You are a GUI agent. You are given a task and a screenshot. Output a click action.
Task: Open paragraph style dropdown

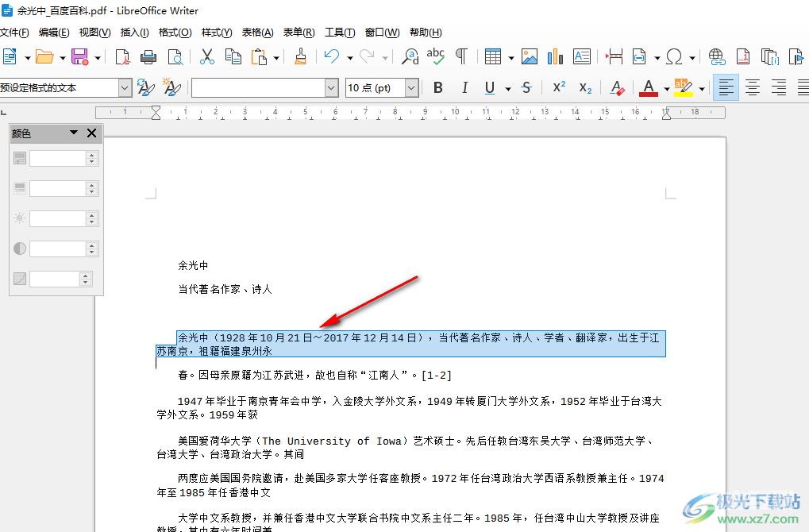125,87
